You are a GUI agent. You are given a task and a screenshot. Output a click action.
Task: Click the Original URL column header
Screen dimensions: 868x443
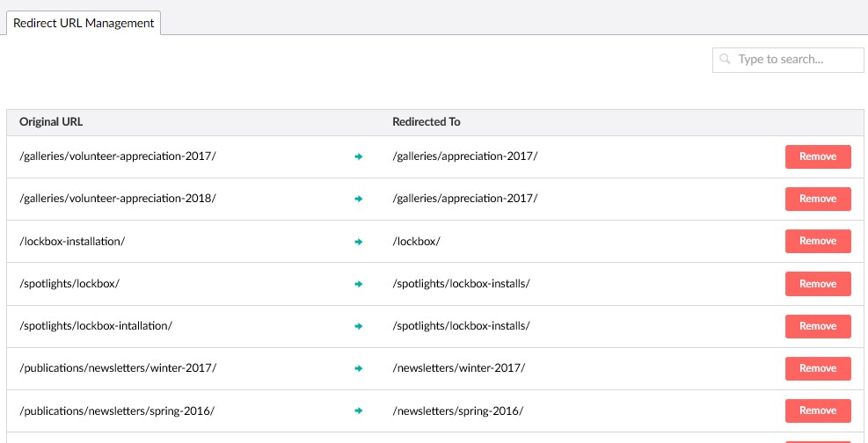click(51, 122)
